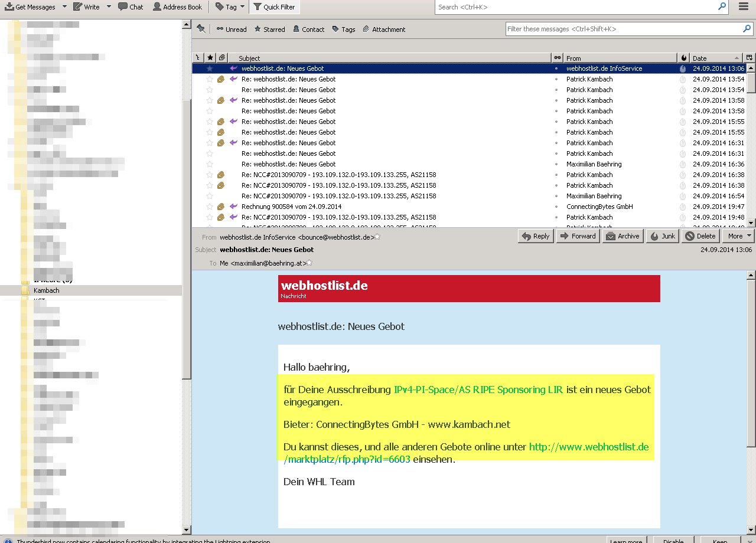Click the Write button to compose mail

pos(87,7)
